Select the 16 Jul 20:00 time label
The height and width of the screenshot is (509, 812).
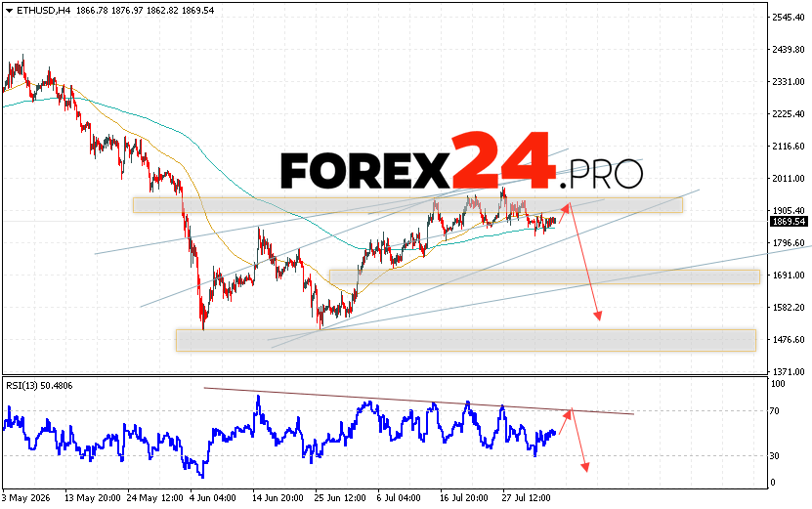pos(463,498)
